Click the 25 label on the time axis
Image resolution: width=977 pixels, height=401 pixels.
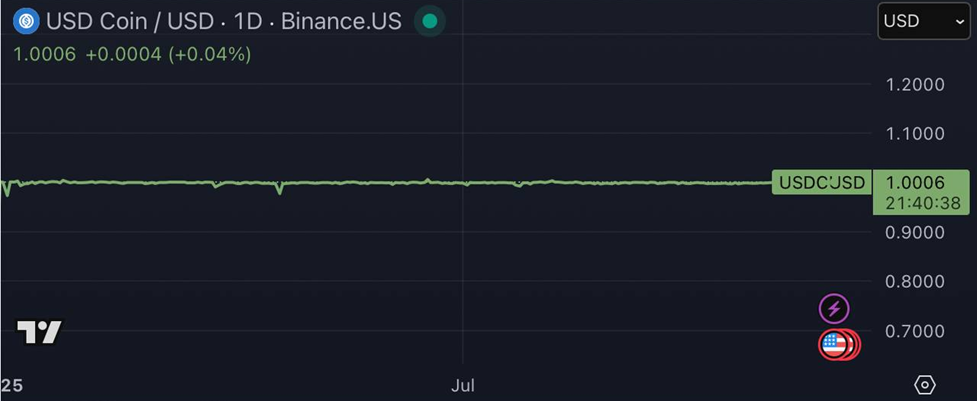pyautogui.click(x=12, y=385)
